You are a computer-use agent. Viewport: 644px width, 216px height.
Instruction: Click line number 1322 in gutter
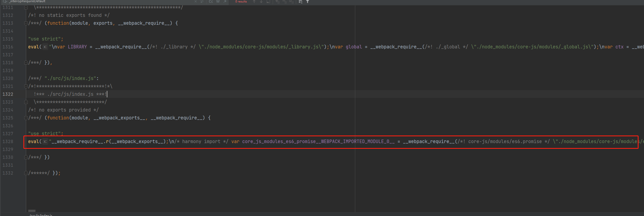8,94
